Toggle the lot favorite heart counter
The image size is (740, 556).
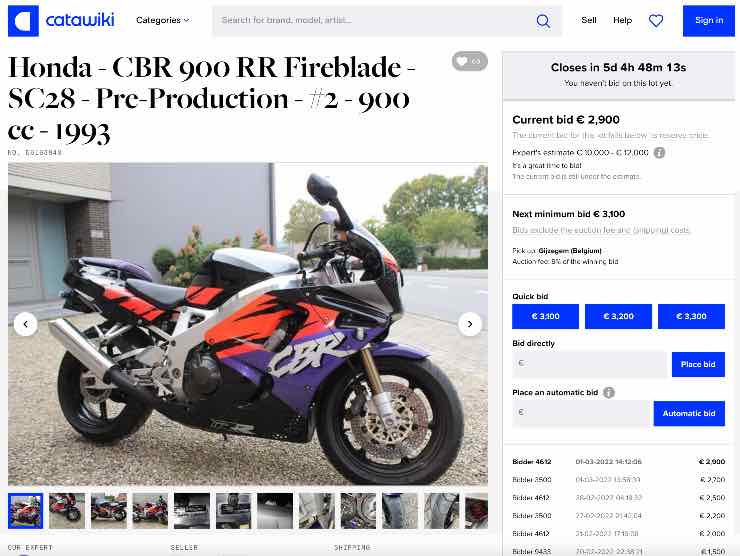(470, 61)
